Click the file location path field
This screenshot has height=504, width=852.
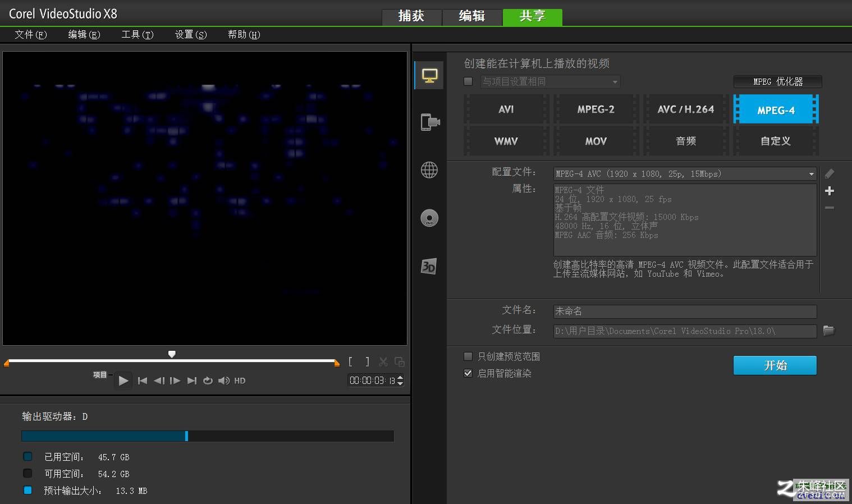[x=685, y=331]
